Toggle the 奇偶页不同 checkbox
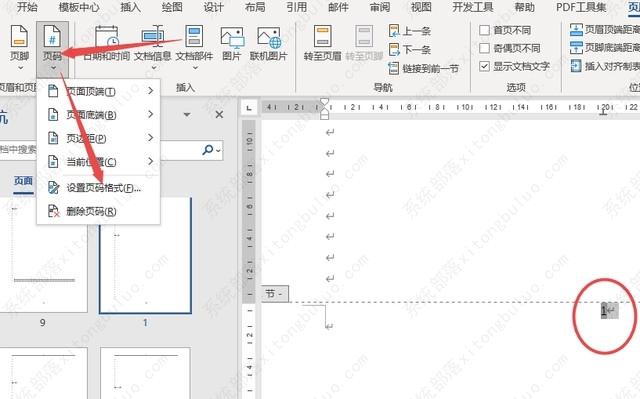Image resolution: width=640 pixels, height=399 pixels. coord(484,48)
